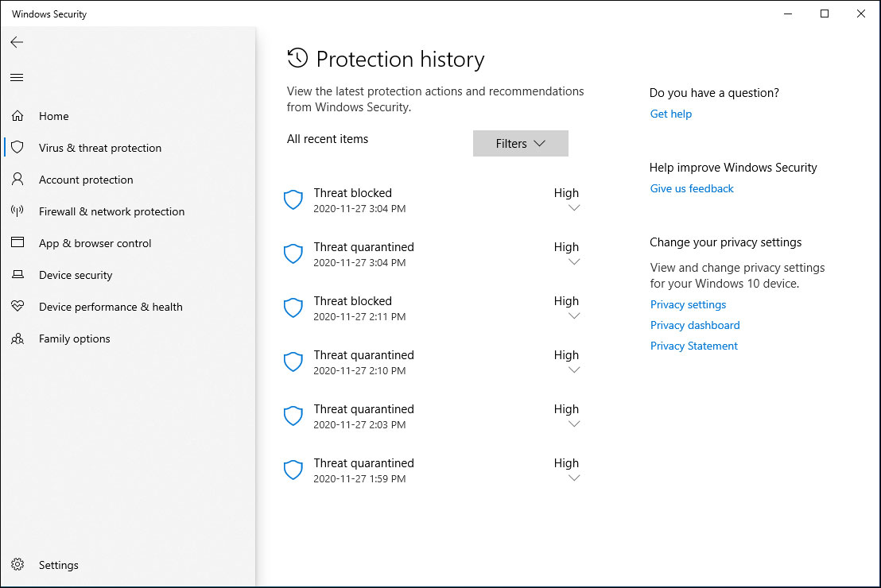Open the Privacy dashboard link
This screenshot has height=588, width=881.
695,325
